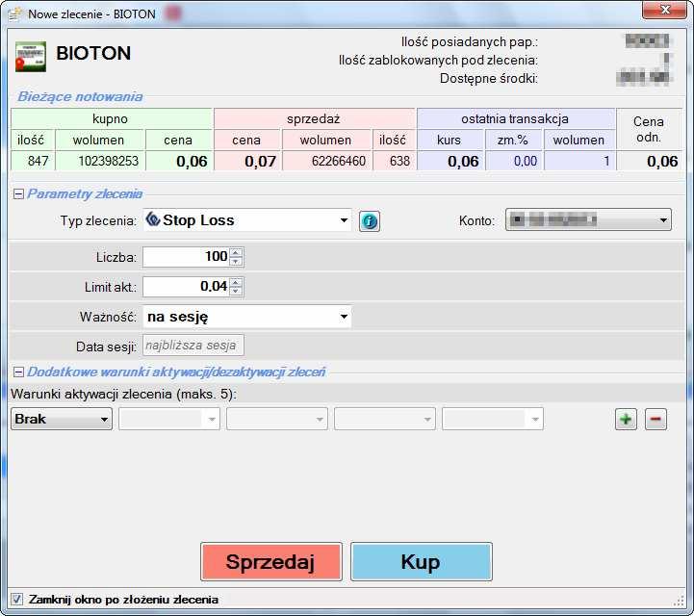Screen dimensions: 694x616
Task: Click 'Warunki aktywacji zlecenia (maks. 5):' label
Action: (124, 394)
